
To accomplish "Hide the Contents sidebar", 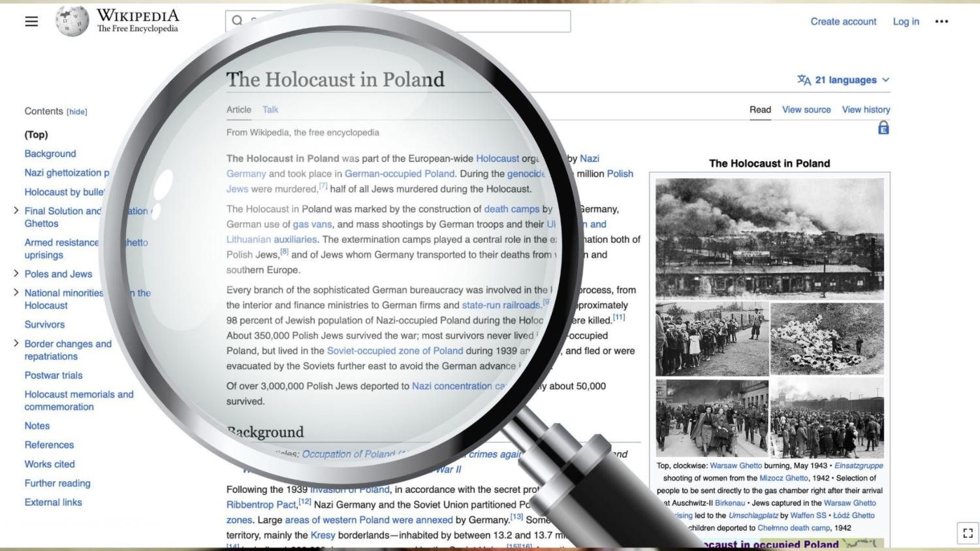I will (77, 112).
